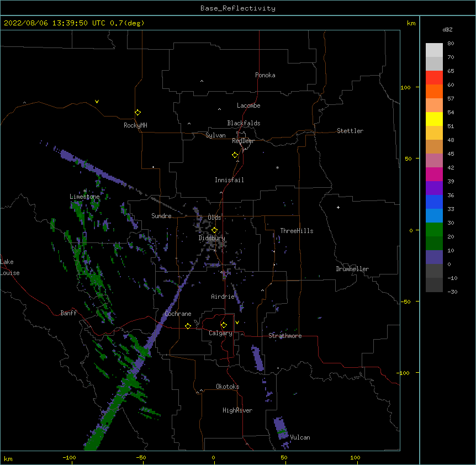Click the white asterisk marker east of Innisfail
The height and width of the screenshot is (465, 476).
pos(277,167)
